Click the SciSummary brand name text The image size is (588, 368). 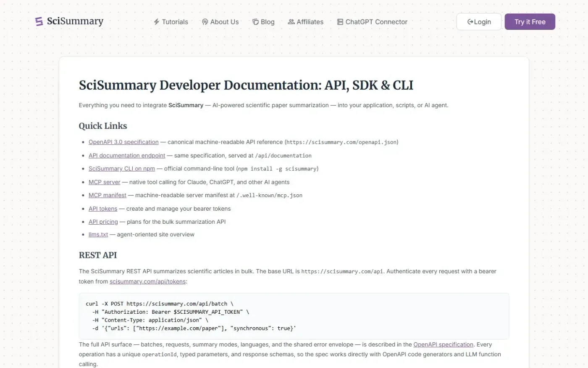pyautogui.click(x=75, y=21)
